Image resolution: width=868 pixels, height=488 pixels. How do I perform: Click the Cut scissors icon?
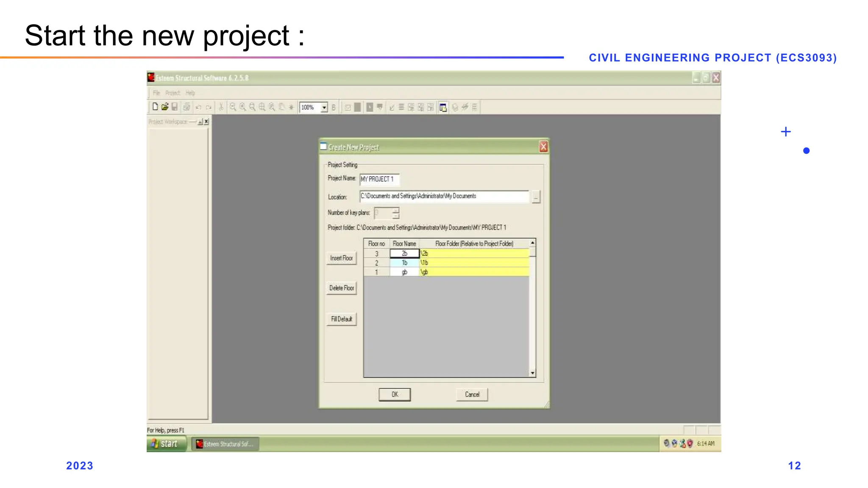[221, 107]
